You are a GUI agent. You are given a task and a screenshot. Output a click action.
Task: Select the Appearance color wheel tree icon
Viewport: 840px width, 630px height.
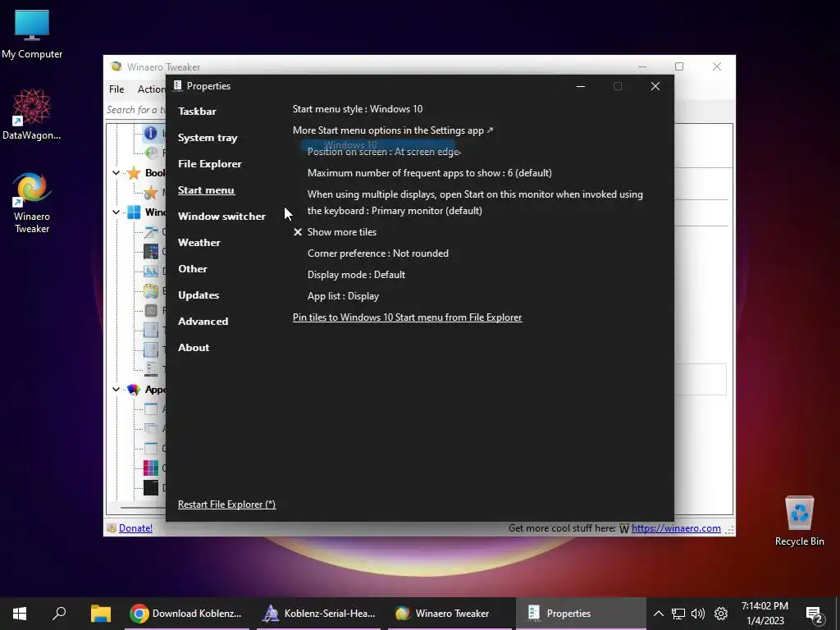[134, 390]
